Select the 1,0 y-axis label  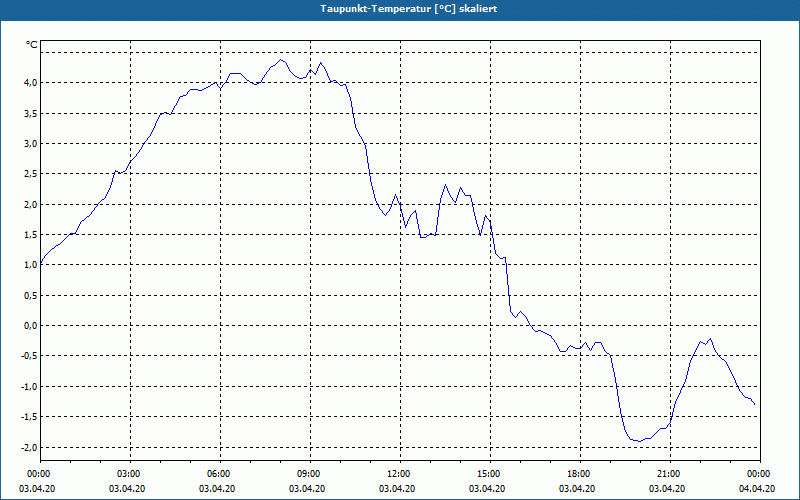[x=31, y=265]
